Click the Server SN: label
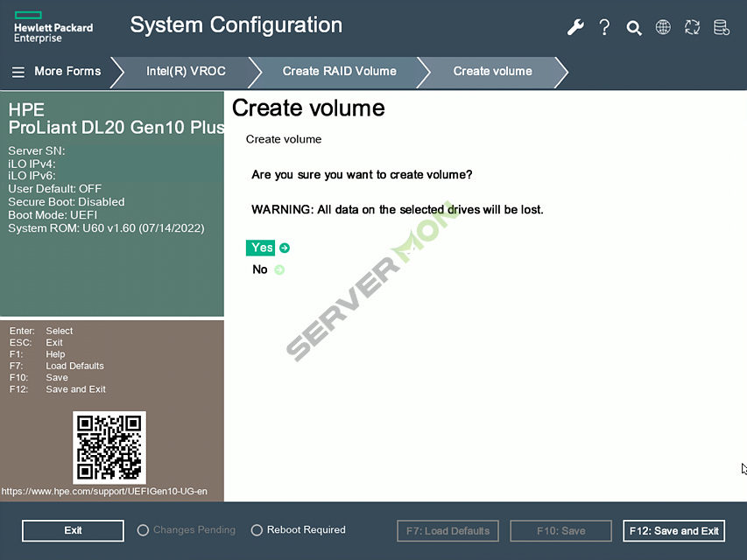 pos(37,151)
